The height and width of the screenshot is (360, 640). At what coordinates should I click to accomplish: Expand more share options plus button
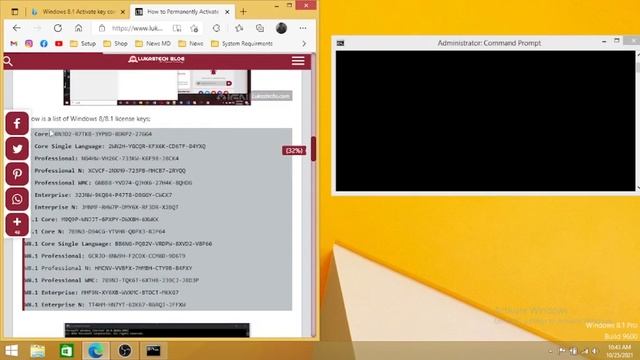pos(17,224)
